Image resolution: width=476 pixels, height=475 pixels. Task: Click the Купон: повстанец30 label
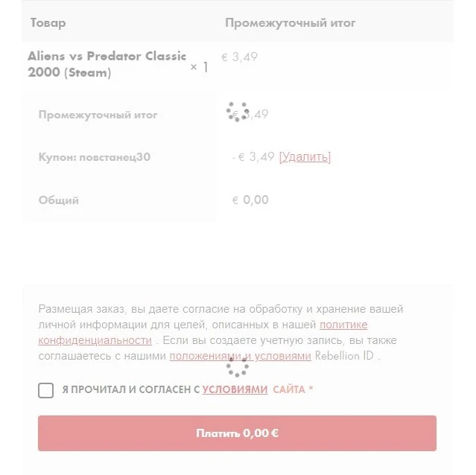(95, 157)
